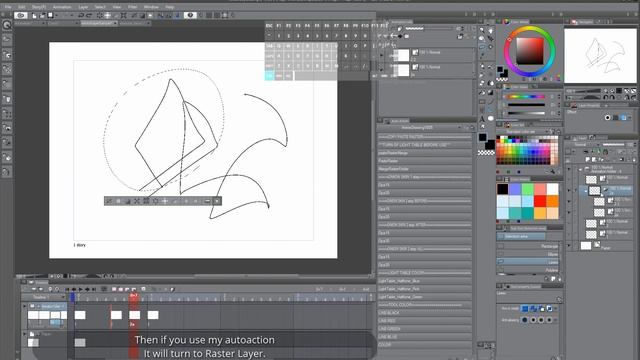Select the Polyline selection sub tool

(528, 270)
